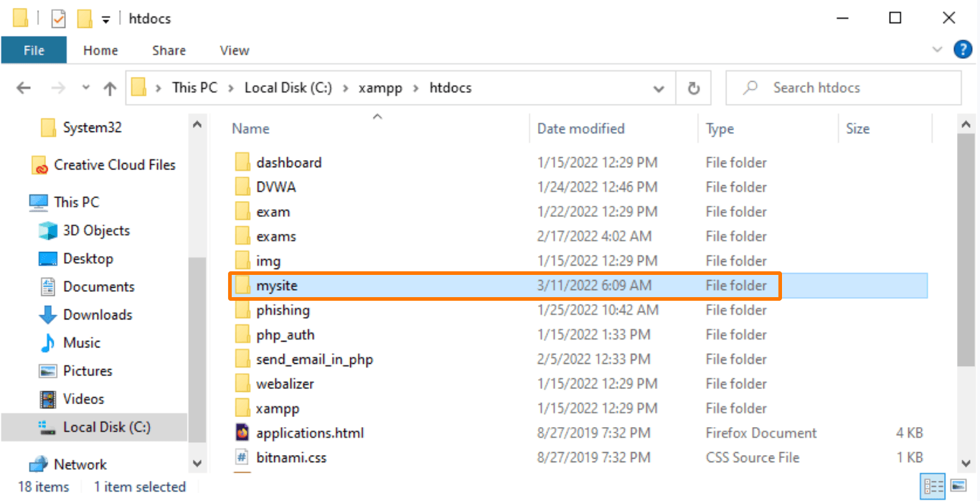Open the File menu
The width and height of the screenshot is (980, 501).
(x=34, y=50)
